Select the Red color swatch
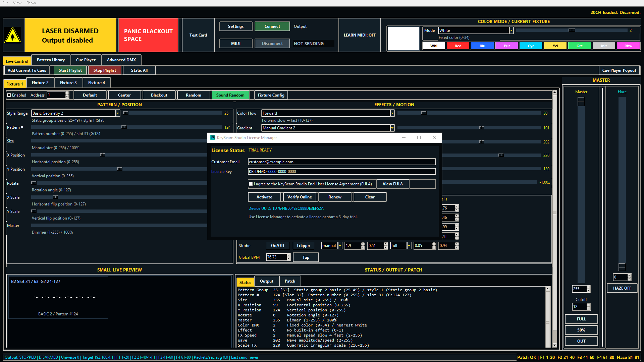644x362 pixels. (458, 46)
